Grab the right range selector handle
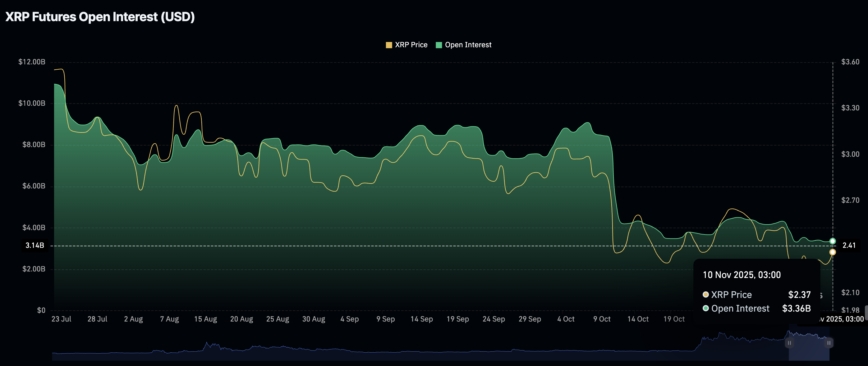 [829, 343]
